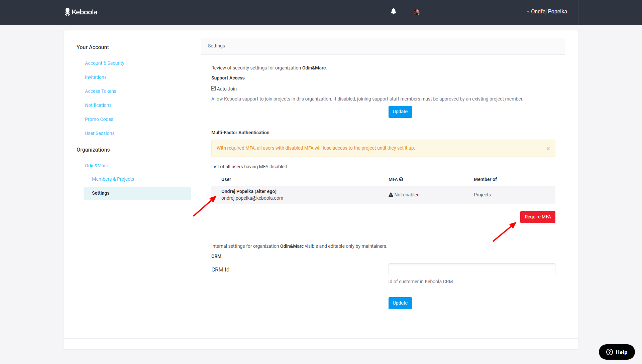642x364 pixels.
Task: Open the Odin&Marc organization link
Action: [97, 166]
